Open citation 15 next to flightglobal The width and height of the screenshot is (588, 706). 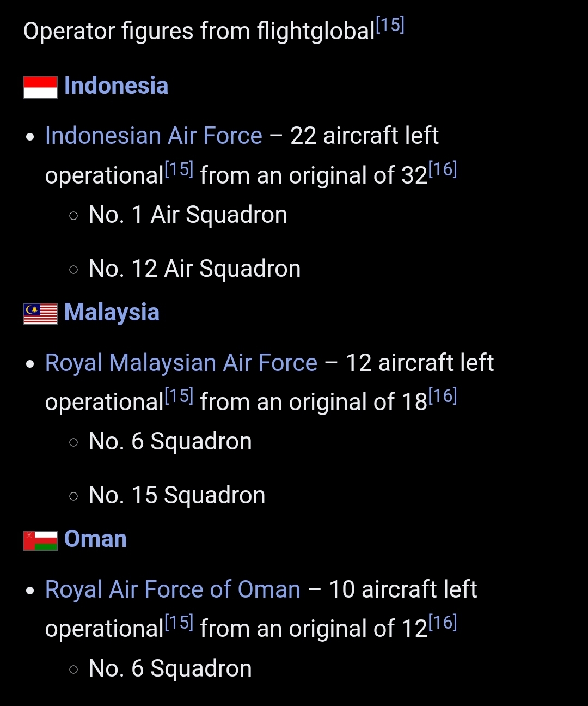390,25
